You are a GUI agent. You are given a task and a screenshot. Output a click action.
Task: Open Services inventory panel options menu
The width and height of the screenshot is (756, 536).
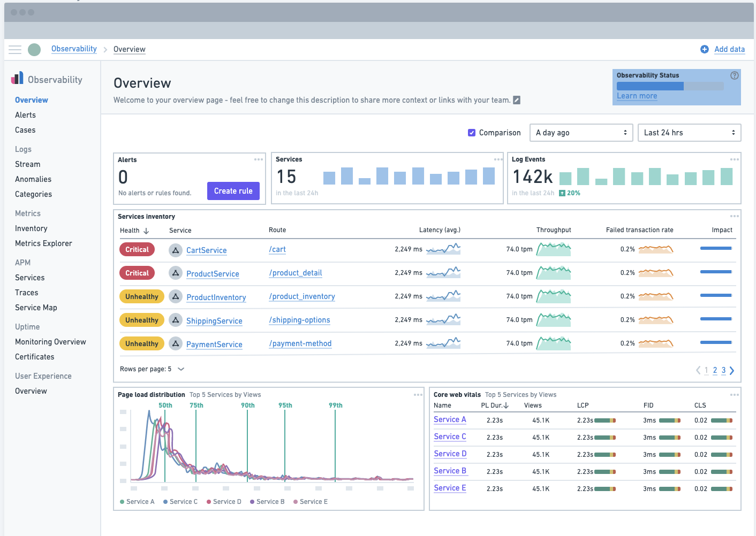coord(735,216)
